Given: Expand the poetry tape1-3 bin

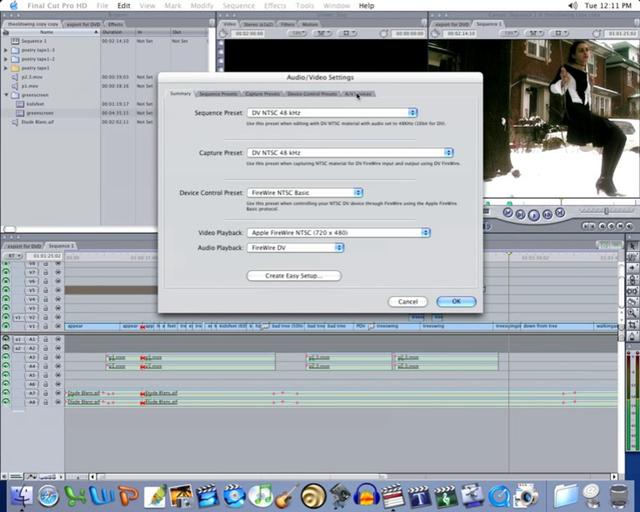Looking at the screenshot, I should 6,50.
